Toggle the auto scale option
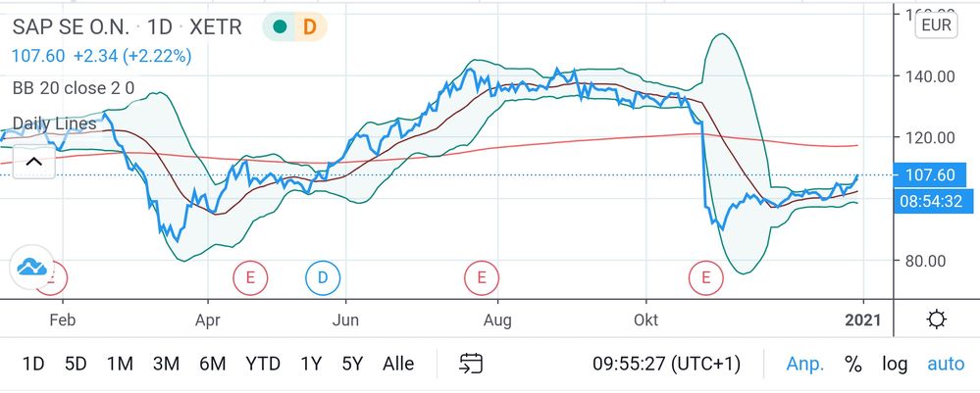 click(946, 364)
